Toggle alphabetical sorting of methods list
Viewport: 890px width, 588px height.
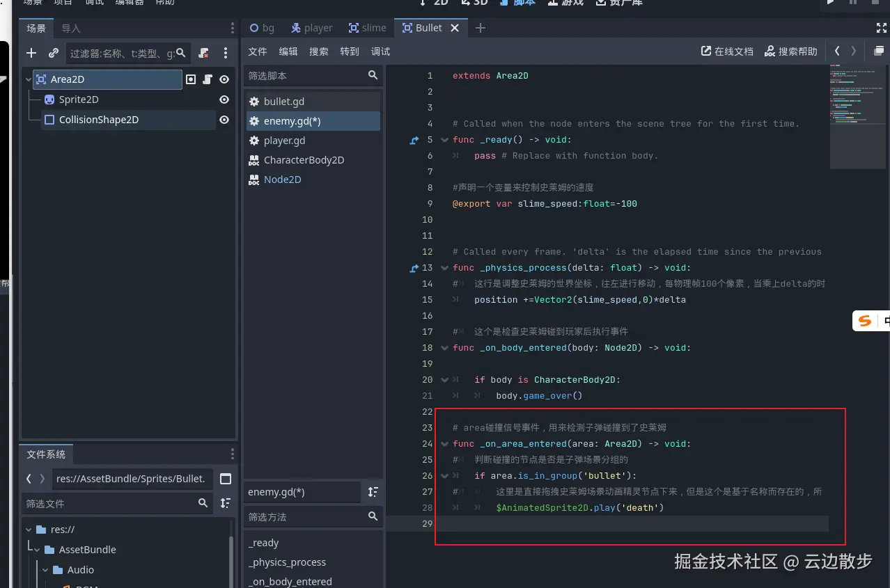click(x=373, y=492)
